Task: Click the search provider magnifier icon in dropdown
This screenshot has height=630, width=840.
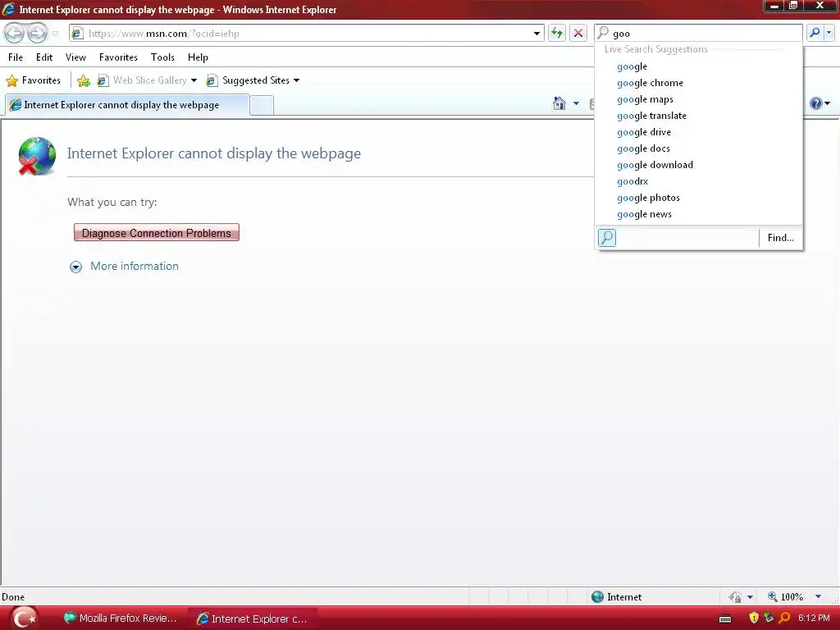Action: (607, 237)
